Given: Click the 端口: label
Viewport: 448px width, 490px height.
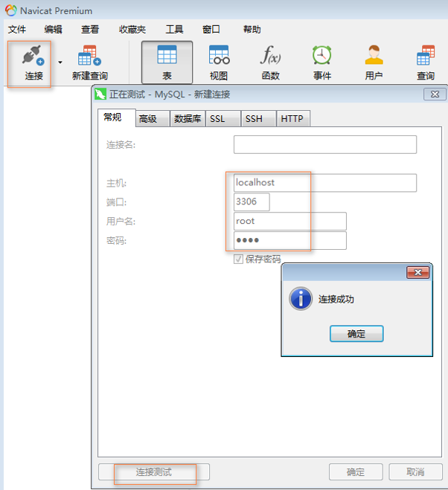Looking at the screenshot, I should coord(116,202).
